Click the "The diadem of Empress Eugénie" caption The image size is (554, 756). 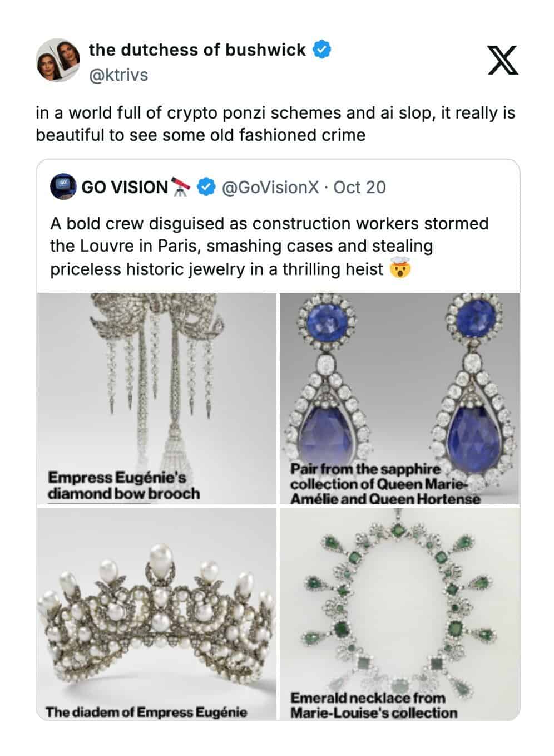coord(146,712)
